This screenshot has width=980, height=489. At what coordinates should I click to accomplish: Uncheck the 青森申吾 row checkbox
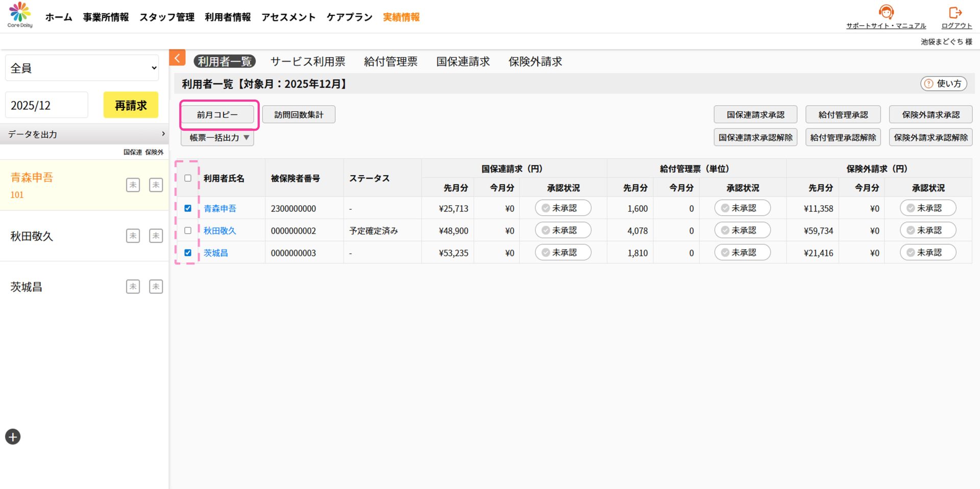point(188,208)
